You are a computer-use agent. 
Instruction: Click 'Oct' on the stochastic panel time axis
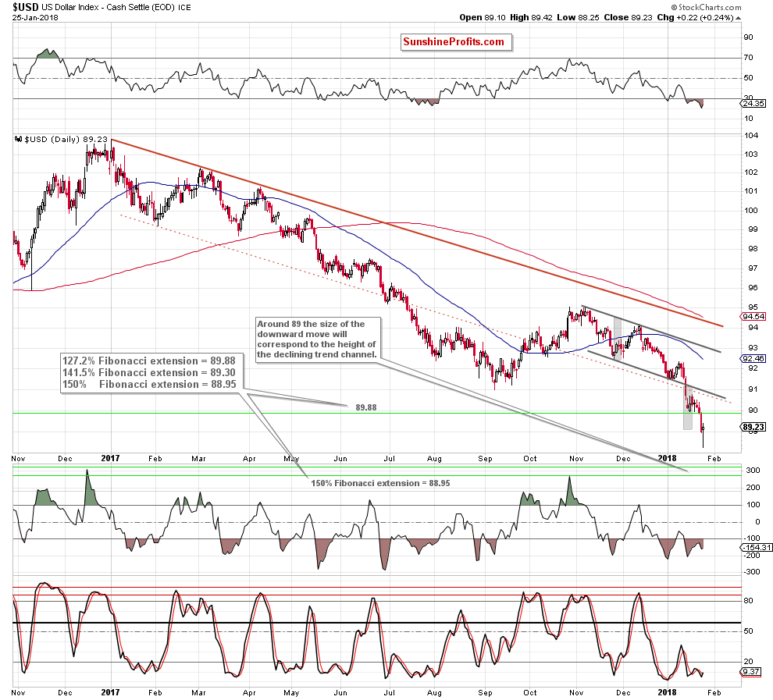click(530, 693)
